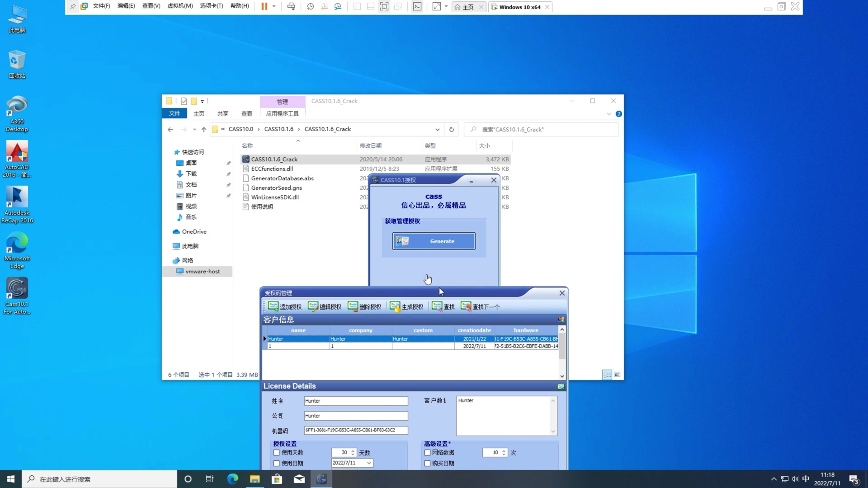Open the dropdown beside the stretch display icon

tap(446, 6)
